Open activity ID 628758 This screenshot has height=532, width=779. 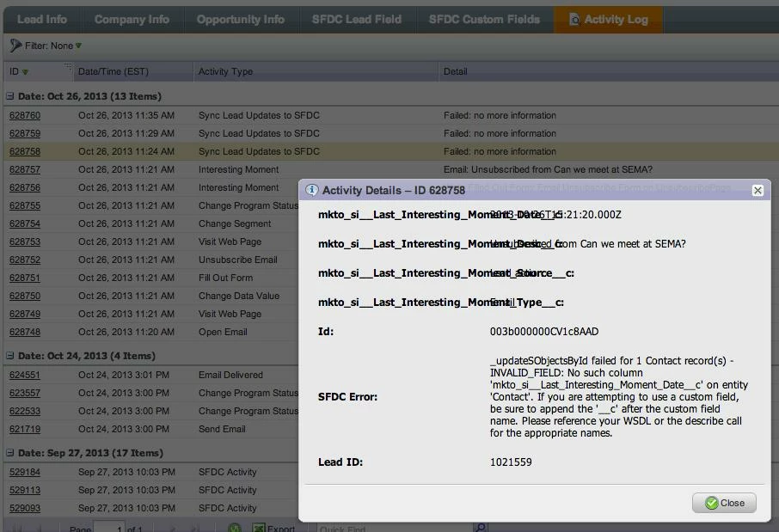[25, 151]
